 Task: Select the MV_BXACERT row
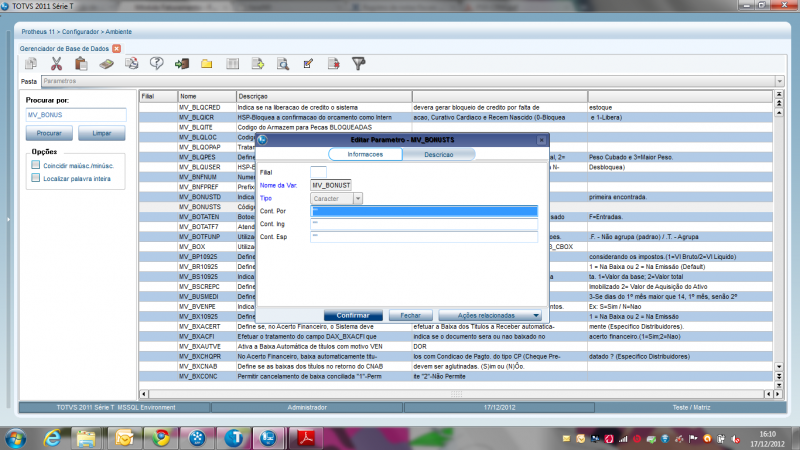[x=456, y=327]
